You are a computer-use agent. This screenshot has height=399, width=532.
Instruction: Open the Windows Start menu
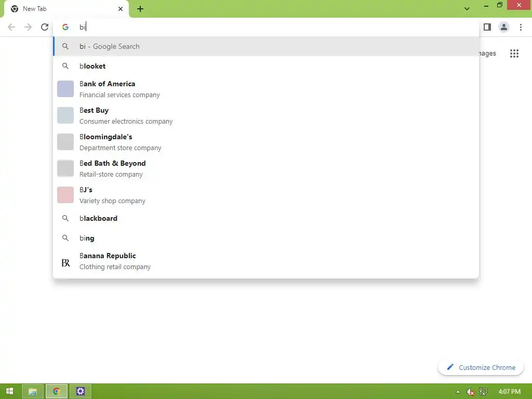[x=9, y=391]
